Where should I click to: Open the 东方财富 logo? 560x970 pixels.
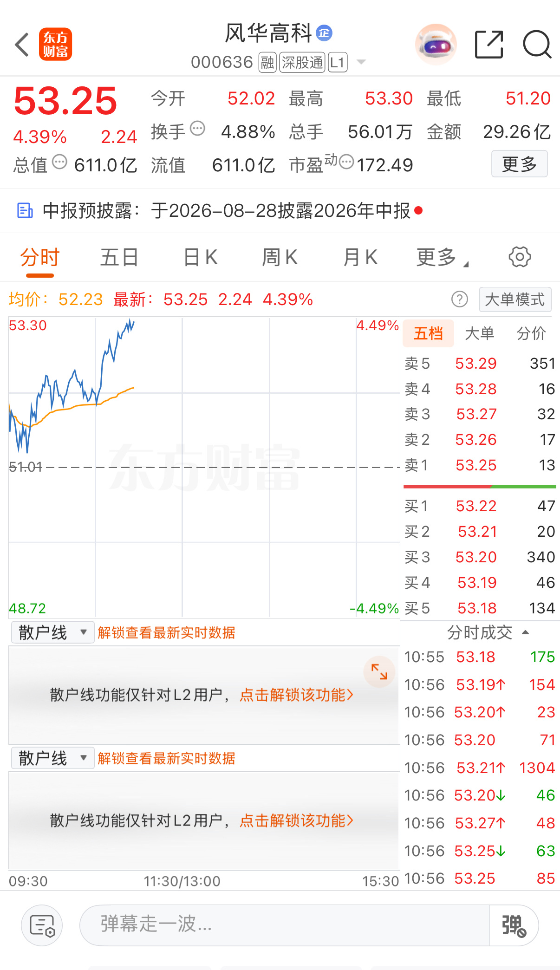coord(55,45)
